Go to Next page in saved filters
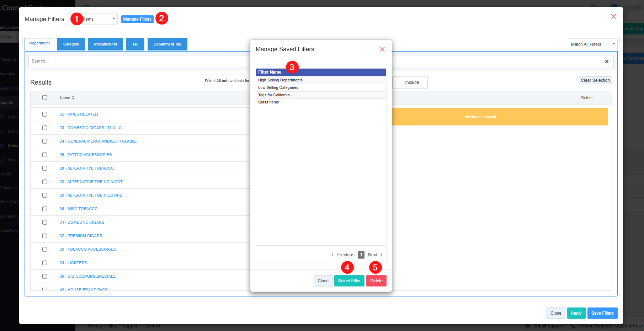 (x=375, y=255)
